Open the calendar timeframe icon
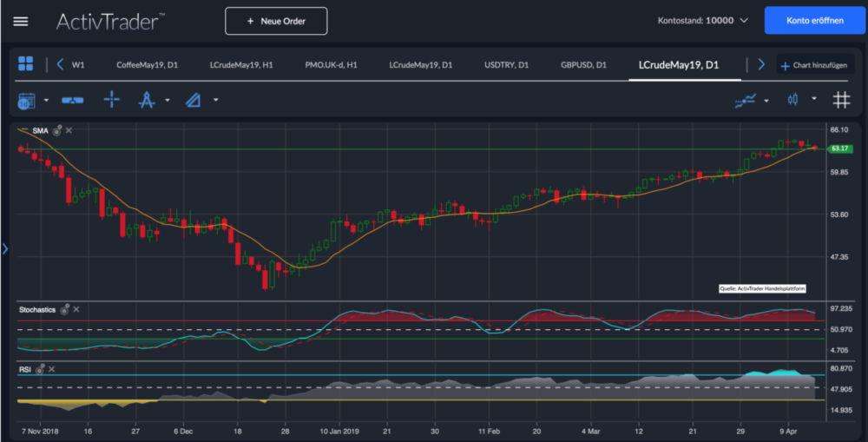This screenshot has height=442, width=868. (26, 100)
